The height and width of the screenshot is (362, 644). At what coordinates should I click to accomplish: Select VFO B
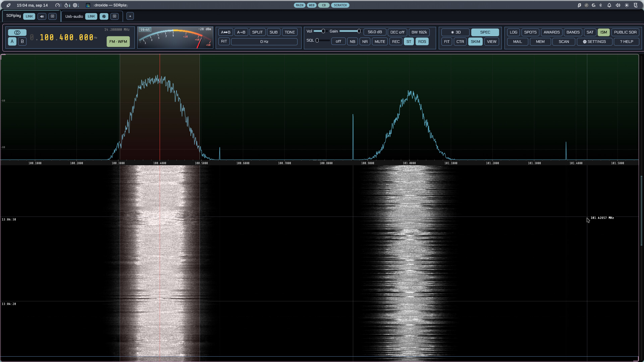(x=22, y=42)
